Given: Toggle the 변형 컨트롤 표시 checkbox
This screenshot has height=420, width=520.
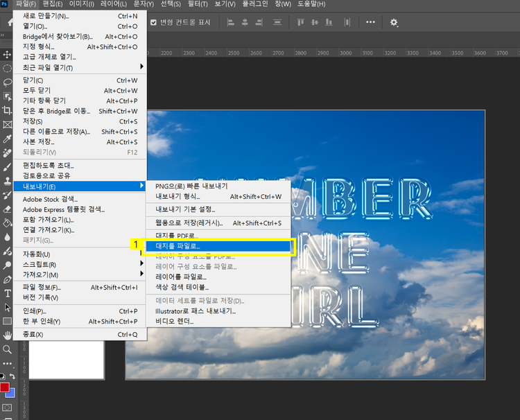Looking at the screenshot, I should click(153, 22).
